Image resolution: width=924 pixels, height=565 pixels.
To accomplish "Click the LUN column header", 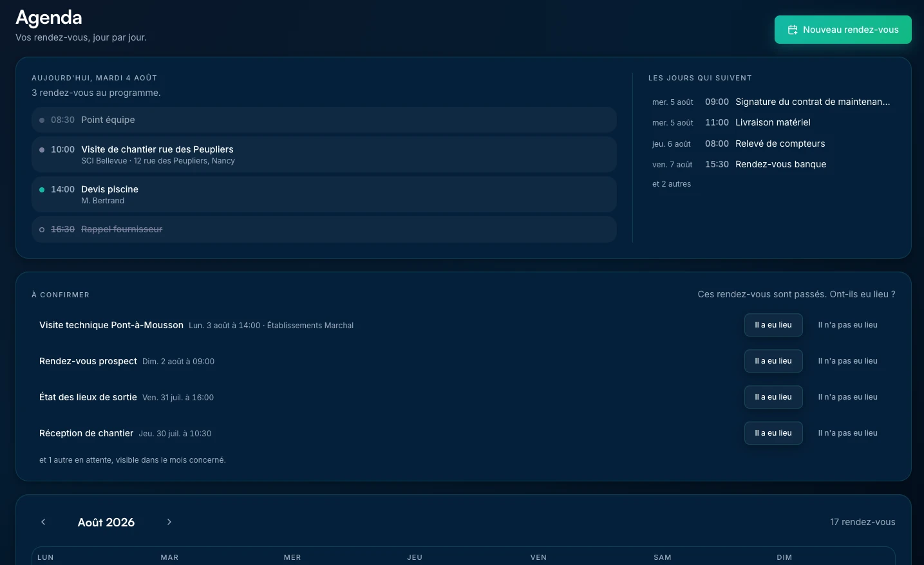I will tap(46, 557).
